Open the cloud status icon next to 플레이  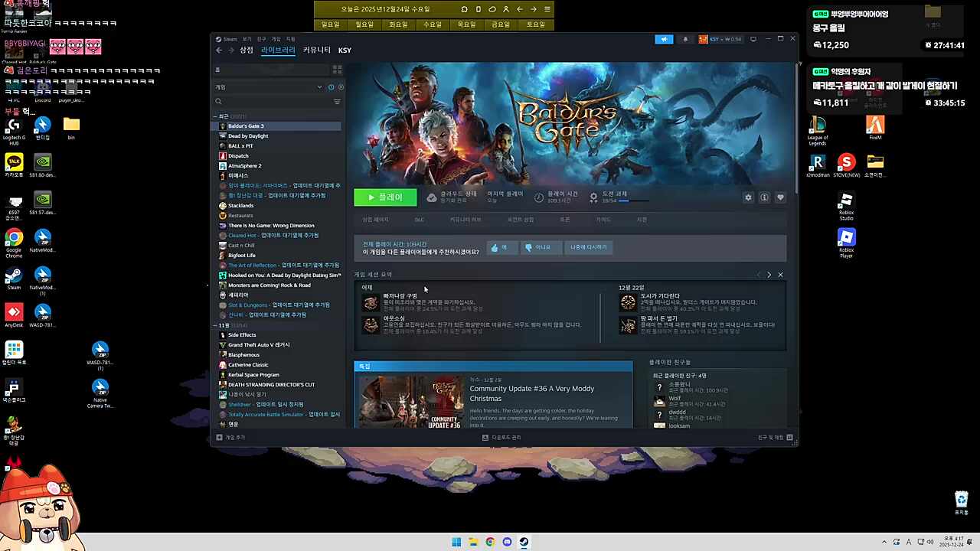click(432, 197)
